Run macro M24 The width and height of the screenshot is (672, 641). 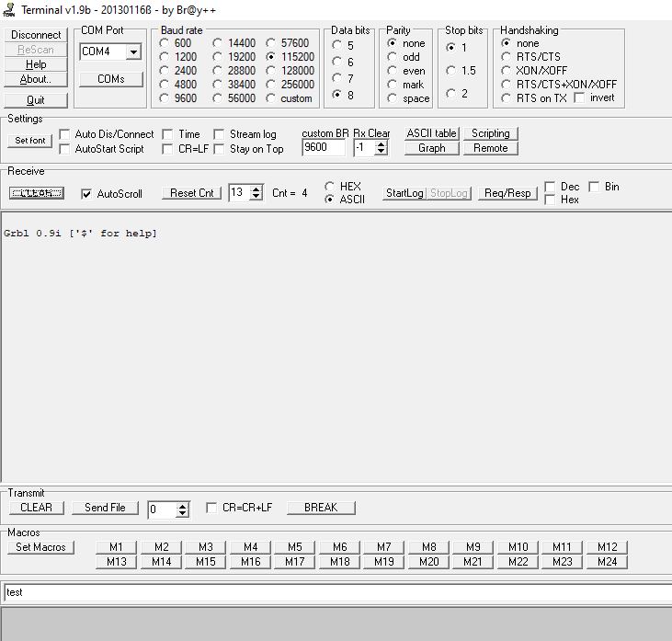point(607,562)
